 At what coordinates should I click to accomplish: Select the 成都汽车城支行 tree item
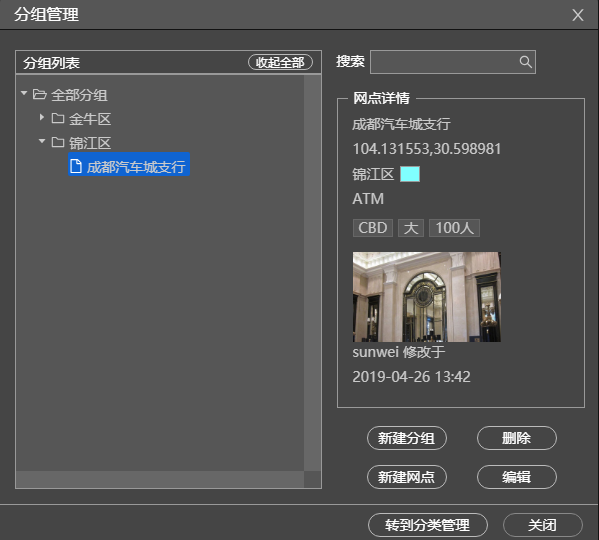(x=129, y=164)
